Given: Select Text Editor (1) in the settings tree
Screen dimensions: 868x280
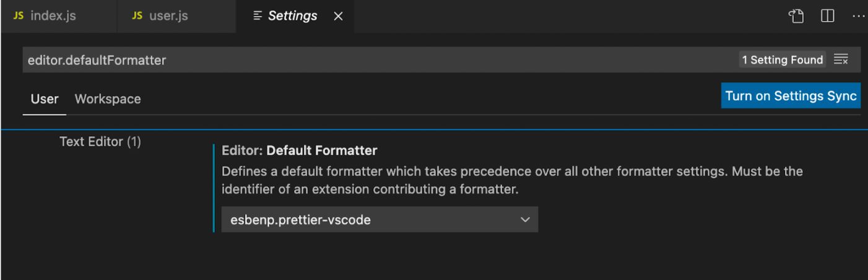Looking at the screenshot, I should [100, 142].
